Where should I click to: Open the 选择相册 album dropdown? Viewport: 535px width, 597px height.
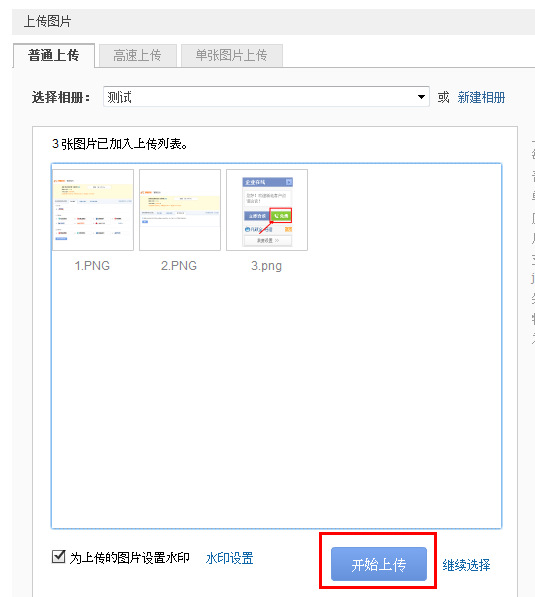(266, 97)
